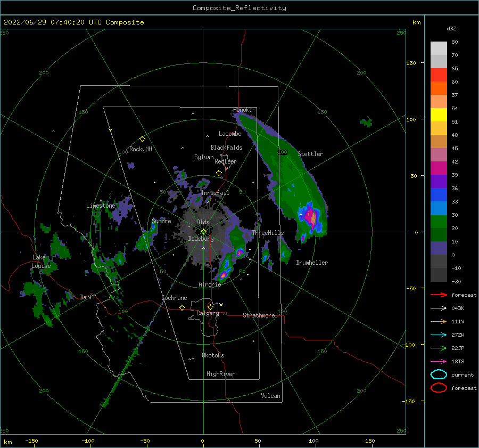Click the magenta 18TS arrow icon
The width and height of the screenshot is (479, 448).
439,362
